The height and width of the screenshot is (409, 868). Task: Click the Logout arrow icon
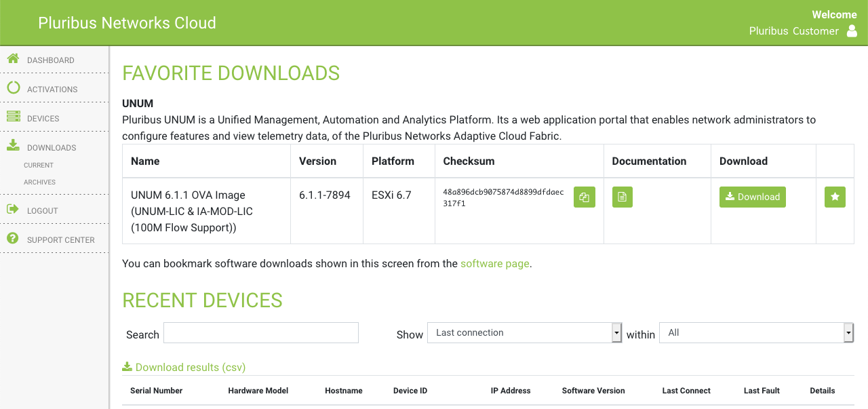pos(13,209)
